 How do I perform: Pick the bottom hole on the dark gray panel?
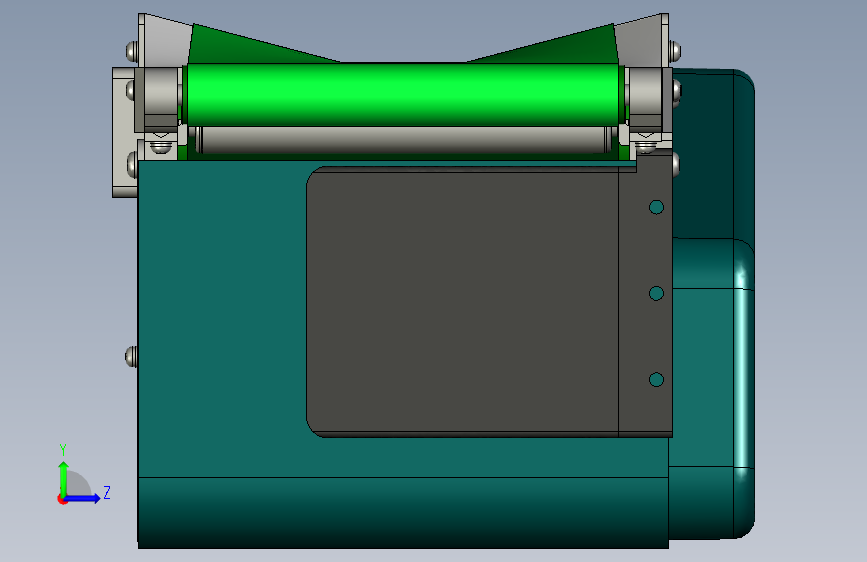tap(656, 379)
